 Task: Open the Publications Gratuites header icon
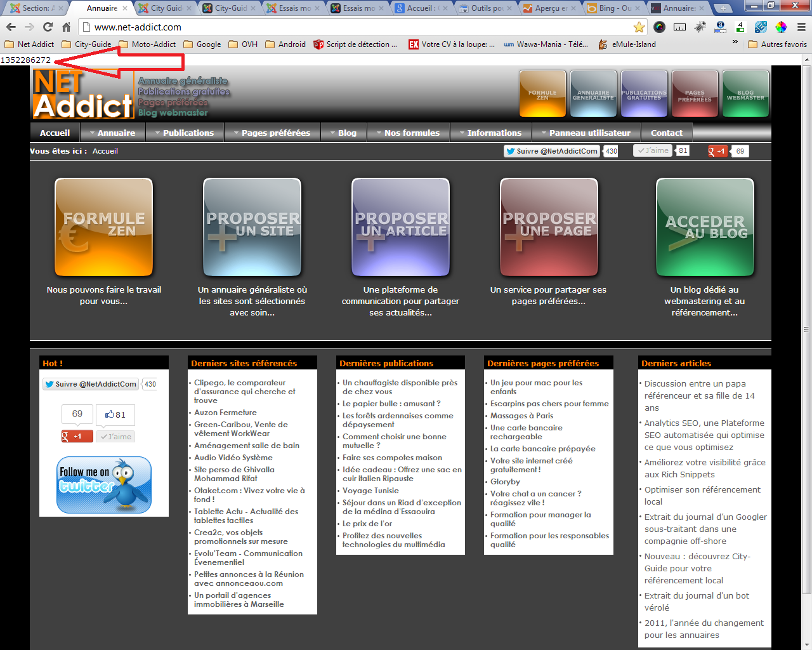644,94
